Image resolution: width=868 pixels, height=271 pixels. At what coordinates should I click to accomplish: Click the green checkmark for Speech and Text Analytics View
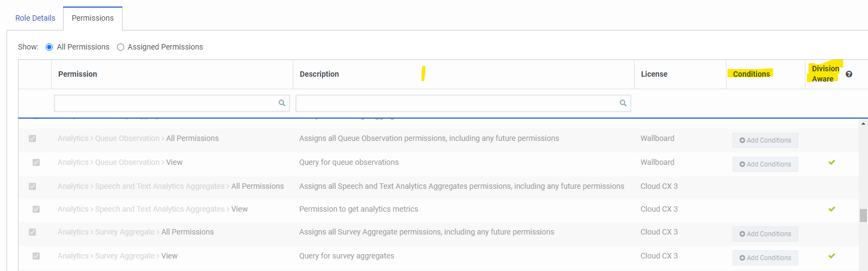click(832, 209)
